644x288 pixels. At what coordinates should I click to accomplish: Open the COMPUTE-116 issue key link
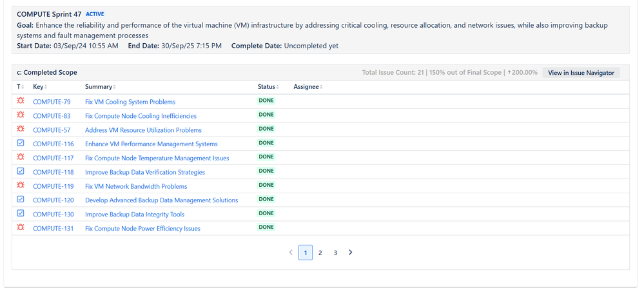[x=54, y=144]
